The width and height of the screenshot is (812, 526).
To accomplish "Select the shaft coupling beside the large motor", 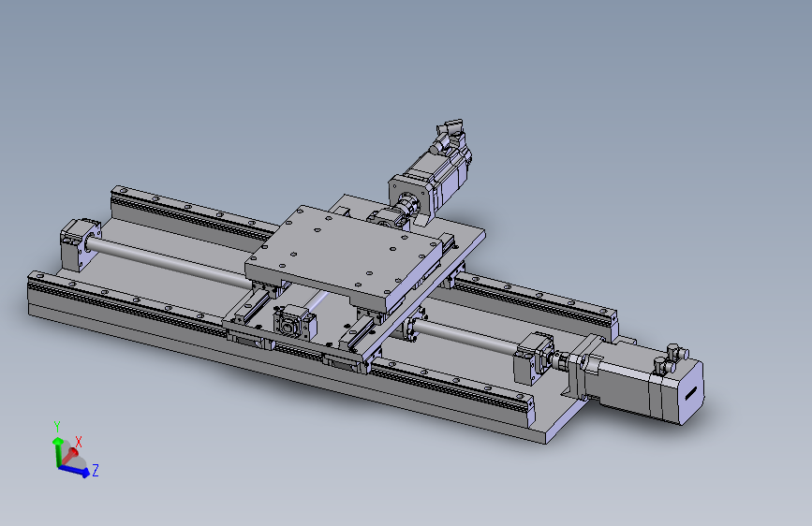I will point(558,359).
